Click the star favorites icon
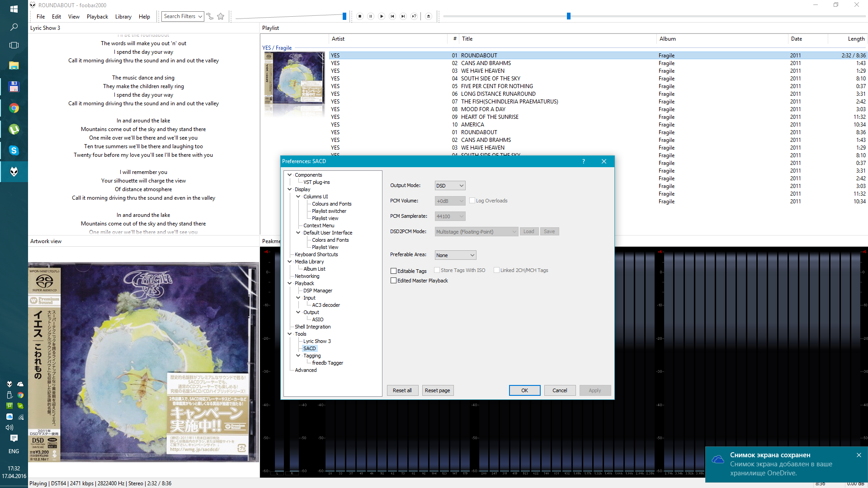This screenshot has width=868, height=488. coord(221,16)
